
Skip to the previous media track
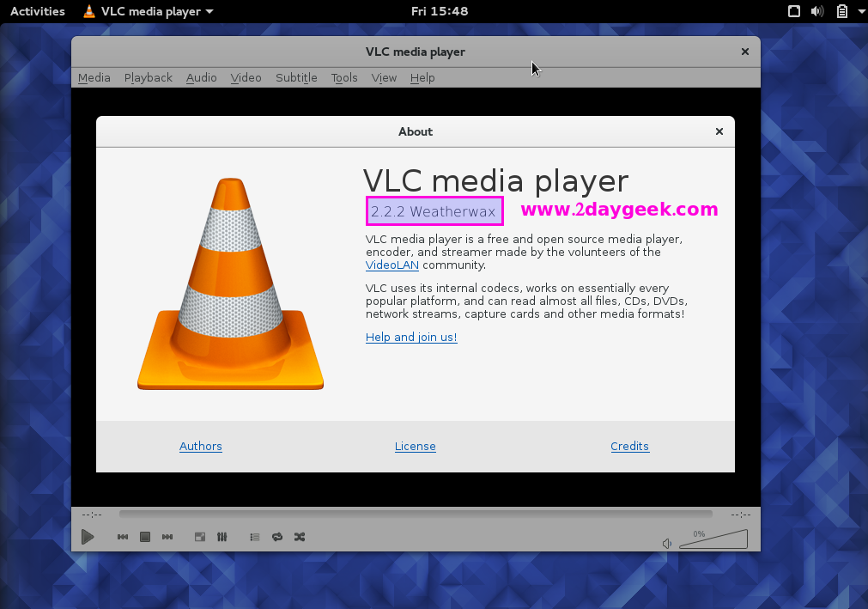123,537
